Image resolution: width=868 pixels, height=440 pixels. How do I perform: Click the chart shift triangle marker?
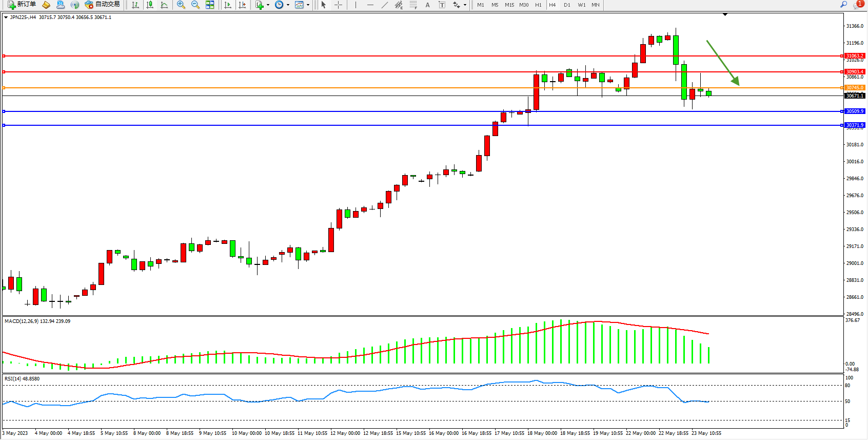tap(725, 15)
